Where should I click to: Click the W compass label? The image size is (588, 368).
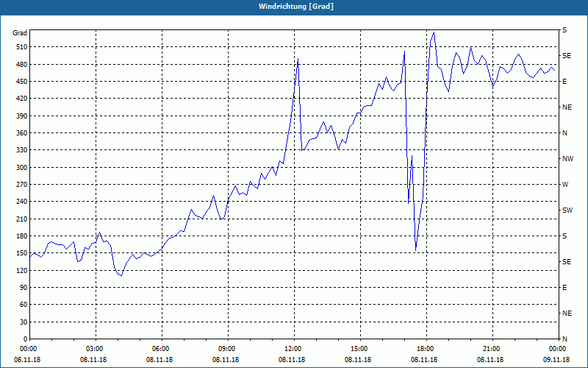[565, 185]
